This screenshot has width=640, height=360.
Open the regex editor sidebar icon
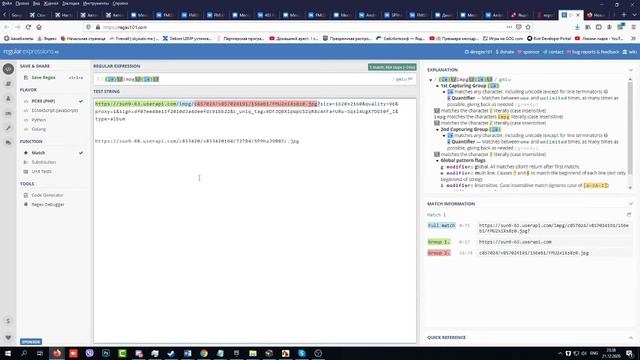click(8, 69)
